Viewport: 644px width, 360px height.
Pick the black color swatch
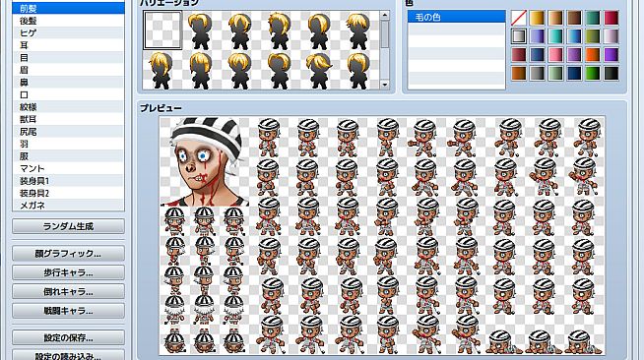coord(612,74)
